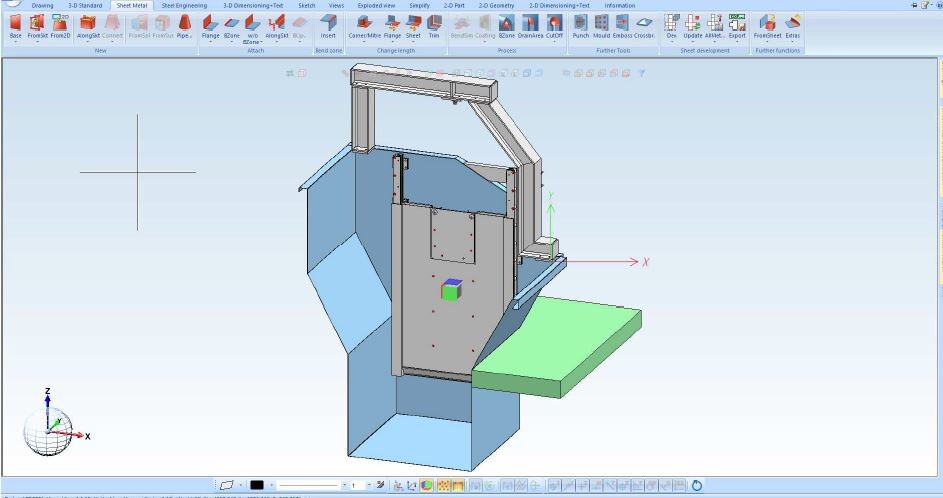
Task: Switch to the Steel Engineering tab
Action: coord(184,5)
